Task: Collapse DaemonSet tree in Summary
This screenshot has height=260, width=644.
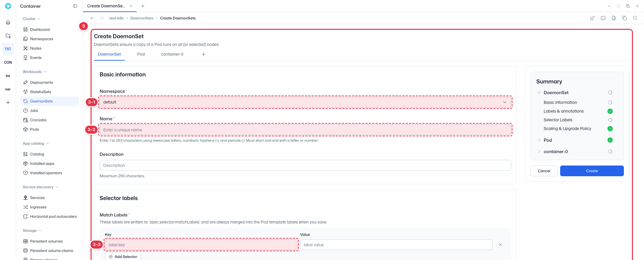Action: 539,92
